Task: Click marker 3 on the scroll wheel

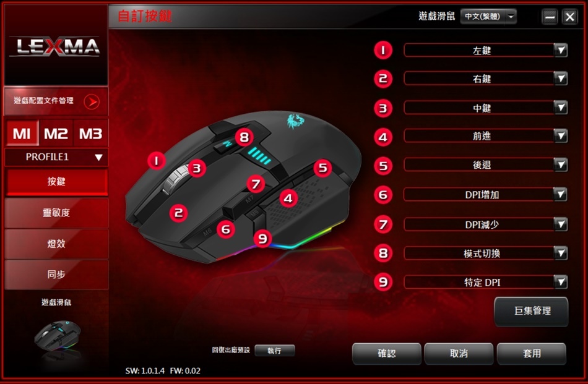Action: pos(197,169)
